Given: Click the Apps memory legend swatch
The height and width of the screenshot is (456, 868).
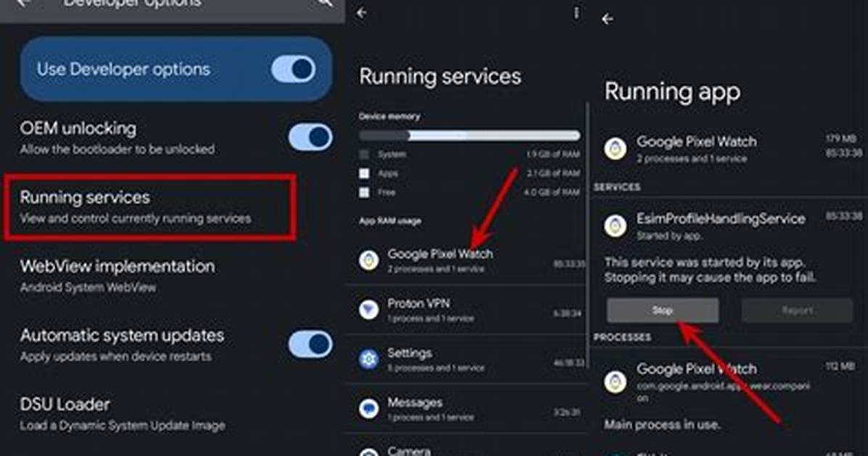Looking at the screenshot, I should coord(364,174).
